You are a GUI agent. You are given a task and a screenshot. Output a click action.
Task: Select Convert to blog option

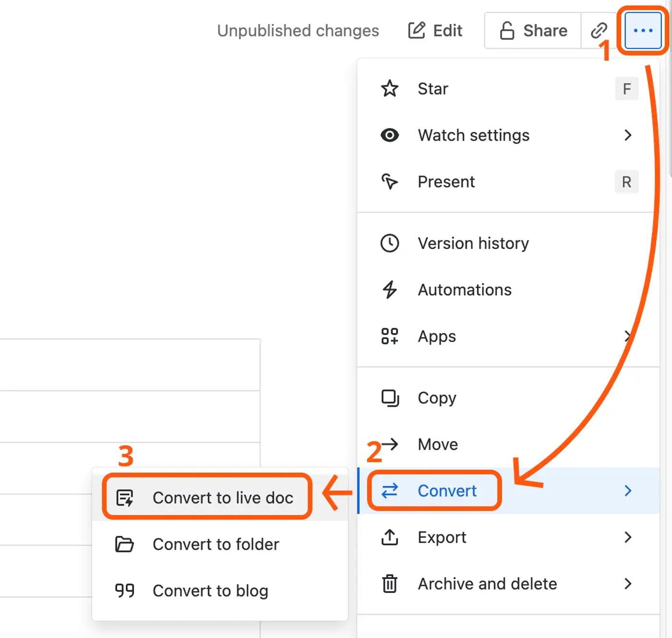[210, 591]
